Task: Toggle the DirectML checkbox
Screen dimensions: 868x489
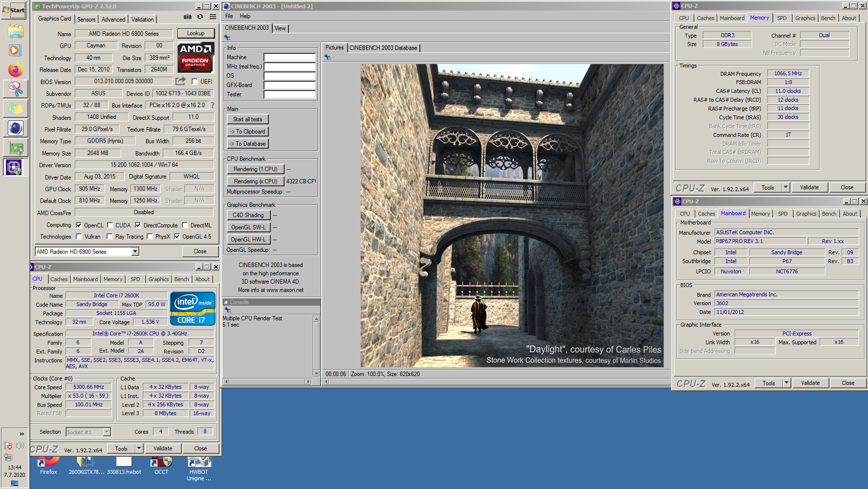Action: coord(185,225)
